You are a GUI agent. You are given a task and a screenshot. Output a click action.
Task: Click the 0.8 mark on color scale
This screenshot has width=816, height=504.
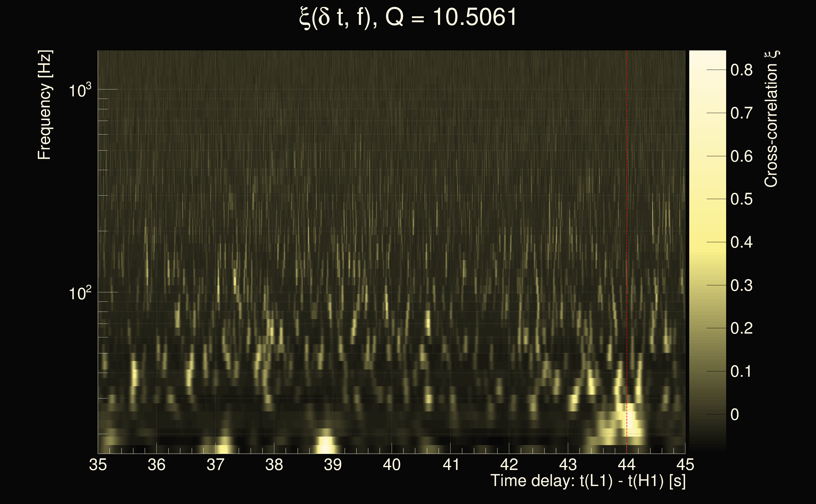tap(741, 70)
